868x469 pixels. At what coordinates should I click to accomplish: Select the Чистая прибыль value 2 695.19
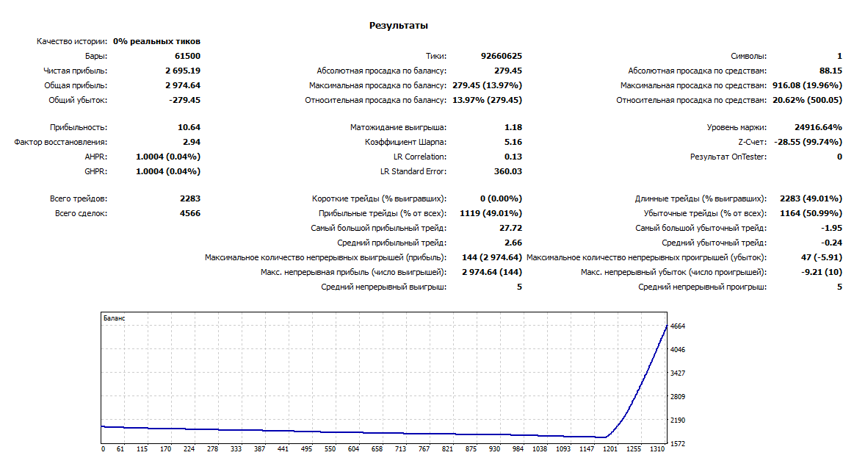tap(183, 71)
